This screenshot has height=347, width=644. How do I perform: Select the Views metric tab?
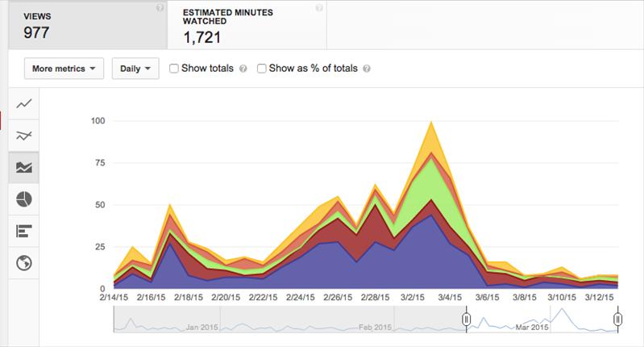tap(88, 25)
